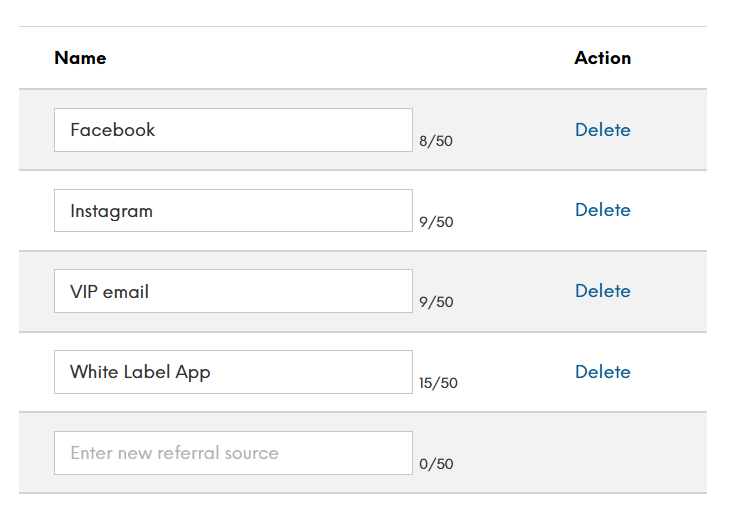Click the 8/50 character counter
The width and height of the screenshot is (733, 507).
pos(436,142)
